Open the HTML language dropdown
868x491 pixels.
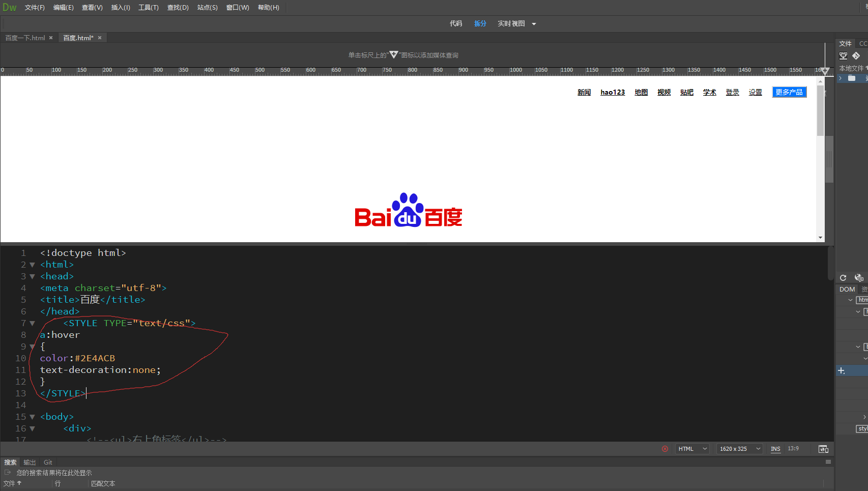coord(692,449)
